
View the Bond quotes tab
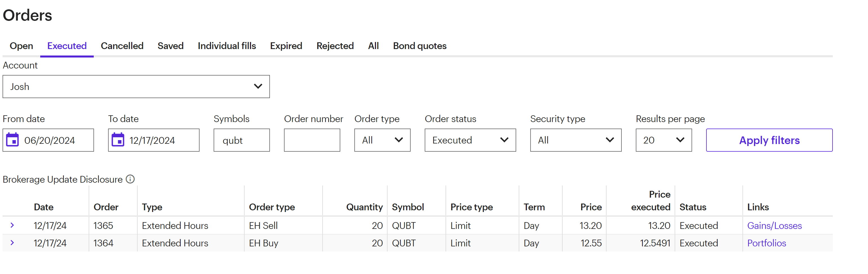coord(420,46)
